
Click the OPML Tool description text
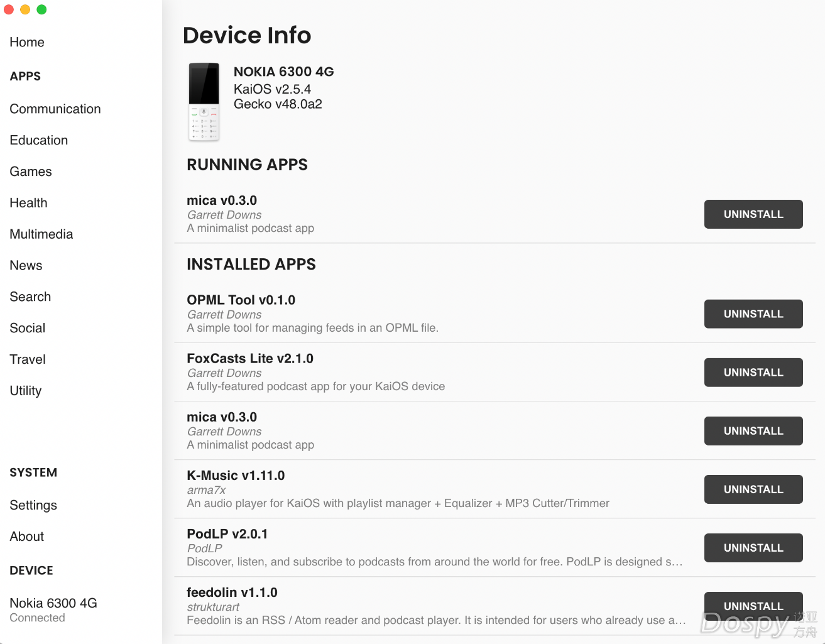[x=312, y=328]
